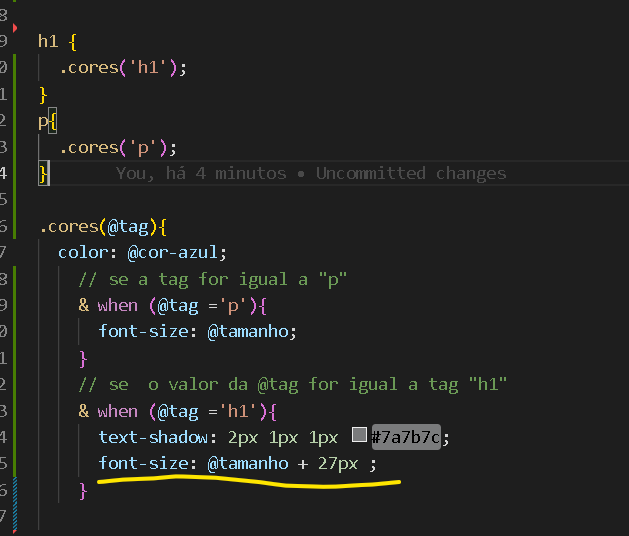Click the & when (@tag ='h1'){ guard
This screenshot has height=536, width=629.
[178, 412]
